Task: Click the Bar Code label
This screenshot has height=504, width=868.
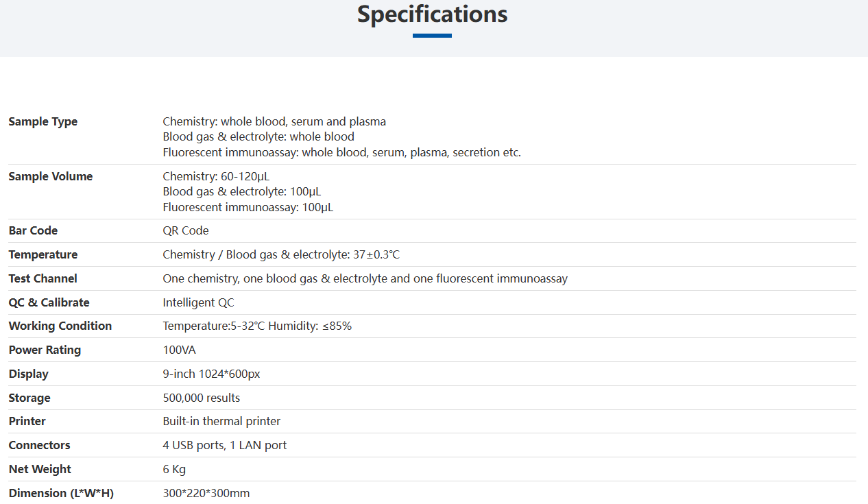Action: (33, 230)
